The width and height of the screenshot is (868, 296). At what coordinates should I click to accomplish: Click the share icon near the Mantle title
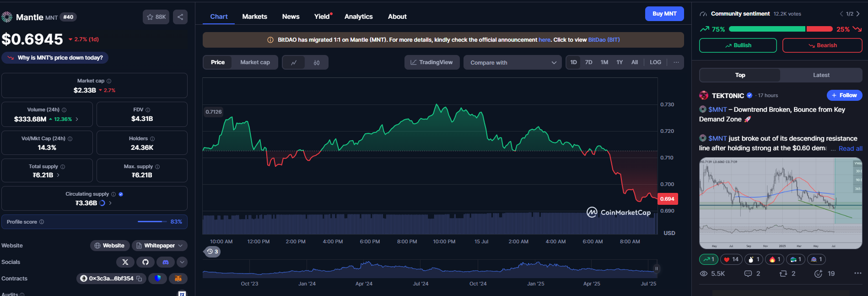click(180, 17)
